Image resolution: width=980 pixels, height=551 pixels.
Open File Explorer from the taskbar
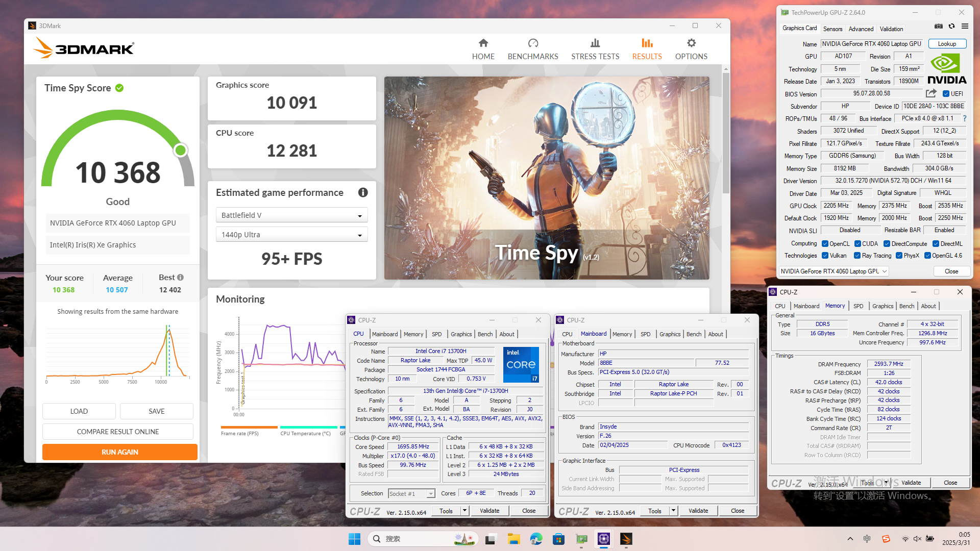513,539
